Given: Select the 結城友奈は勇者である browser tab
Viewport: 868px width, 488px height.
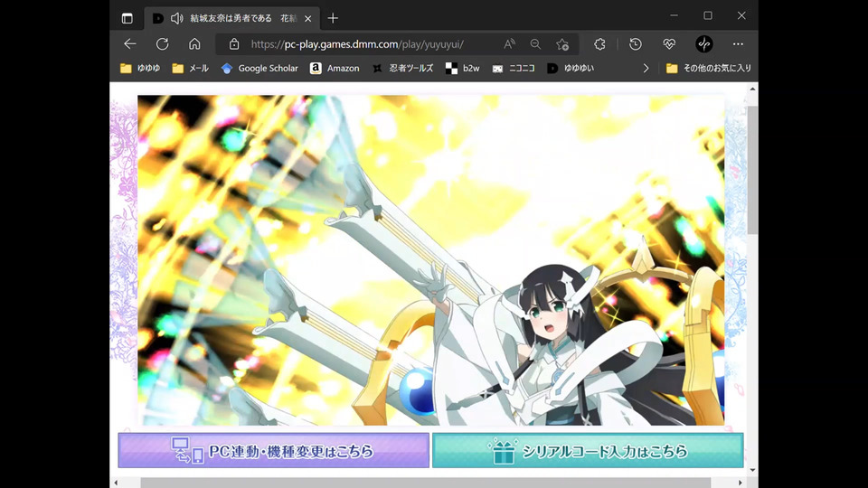Looking at the screenshot, I should [232, 18].
